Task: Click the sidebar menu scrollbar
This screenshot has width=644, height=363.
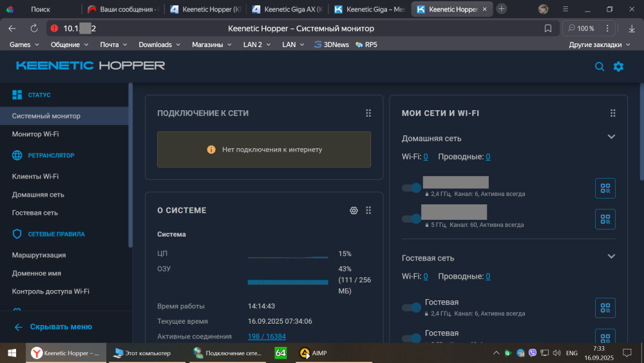Action: point(131,165)
